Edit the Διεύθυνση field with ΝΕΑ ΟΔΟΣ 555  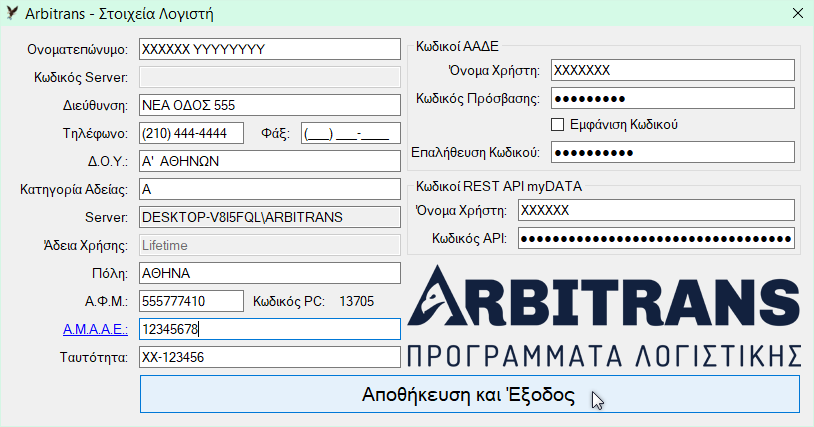pyautogui.click(x=269, y=105)
